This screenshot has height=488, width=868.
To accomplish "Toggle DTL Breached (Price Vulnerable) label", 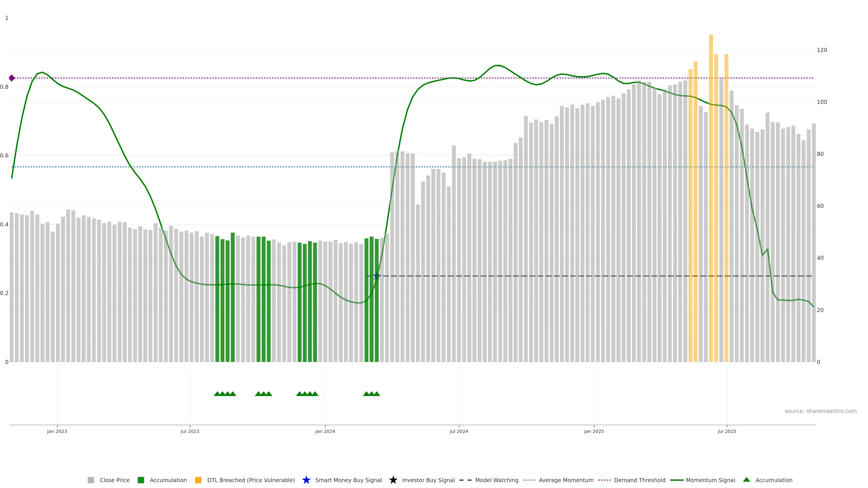I will pos(251,480).
